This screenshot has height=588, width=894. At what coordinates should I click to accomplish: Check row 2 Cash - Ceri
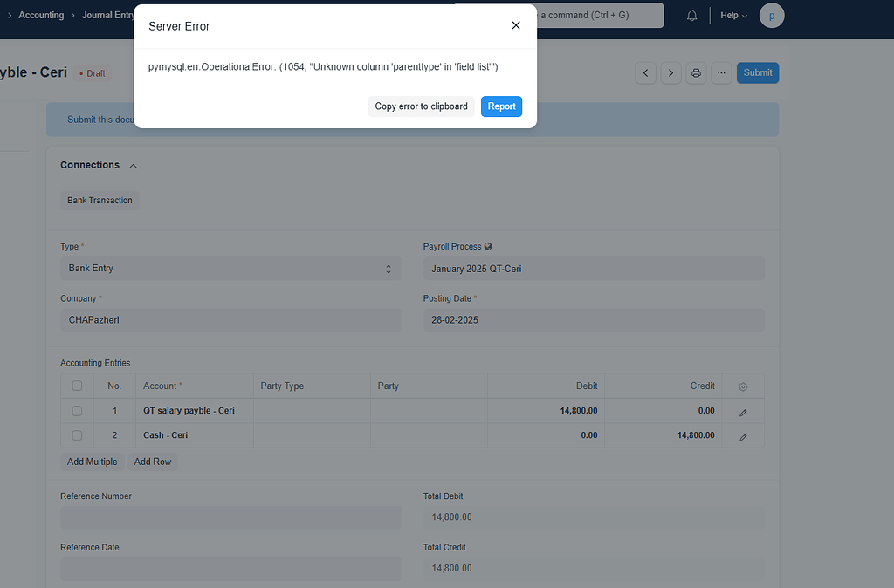coord(77,435)
